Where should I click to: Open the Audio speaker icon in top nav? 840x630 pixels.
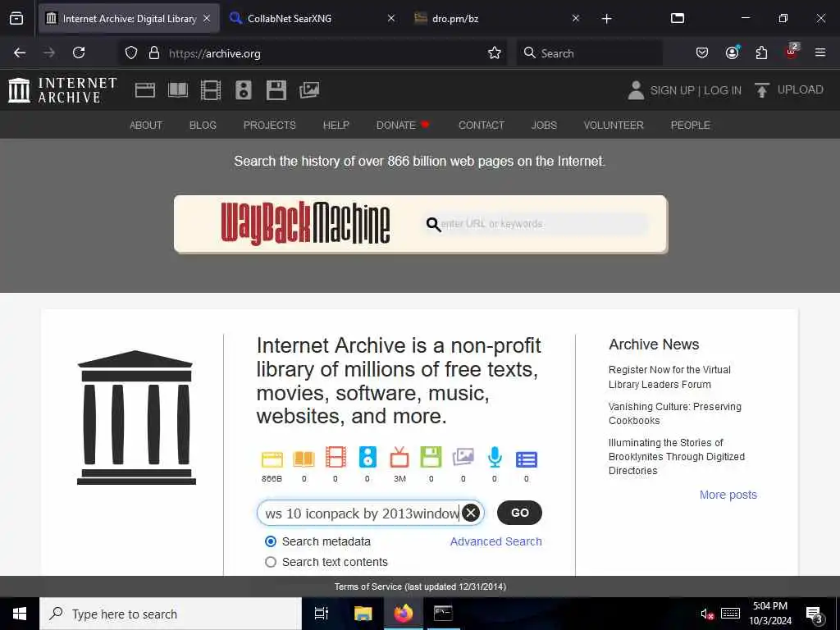tap(243, 90)
